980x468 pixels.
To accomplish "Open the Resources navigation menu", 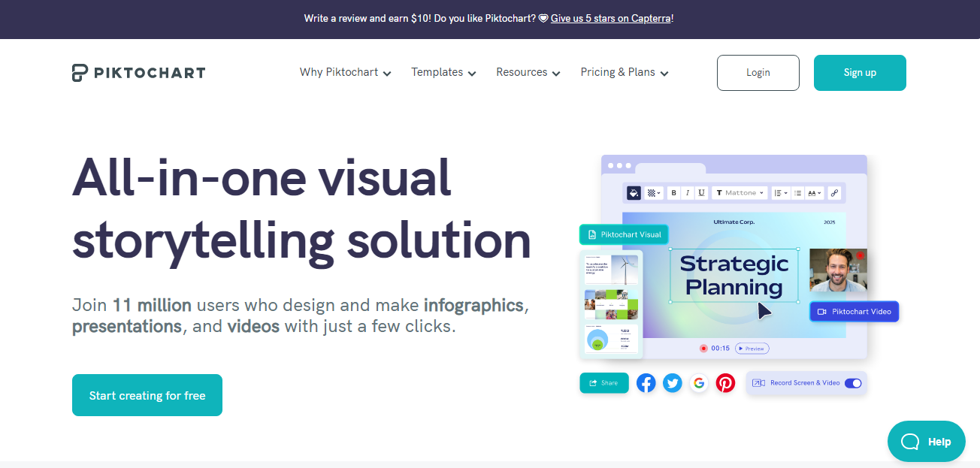I will click(x=528, y=73).
